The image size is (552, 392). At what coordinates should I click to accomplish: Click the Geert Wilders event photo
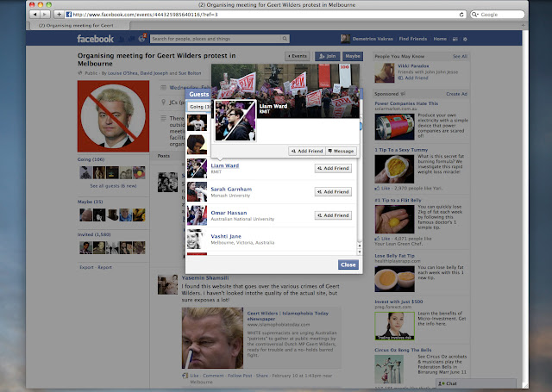pos(113,116)
